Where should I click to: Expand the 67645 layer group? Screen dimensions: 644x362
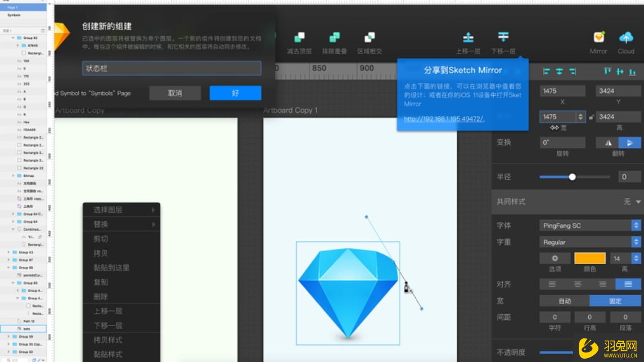click(x=17, y=45)
